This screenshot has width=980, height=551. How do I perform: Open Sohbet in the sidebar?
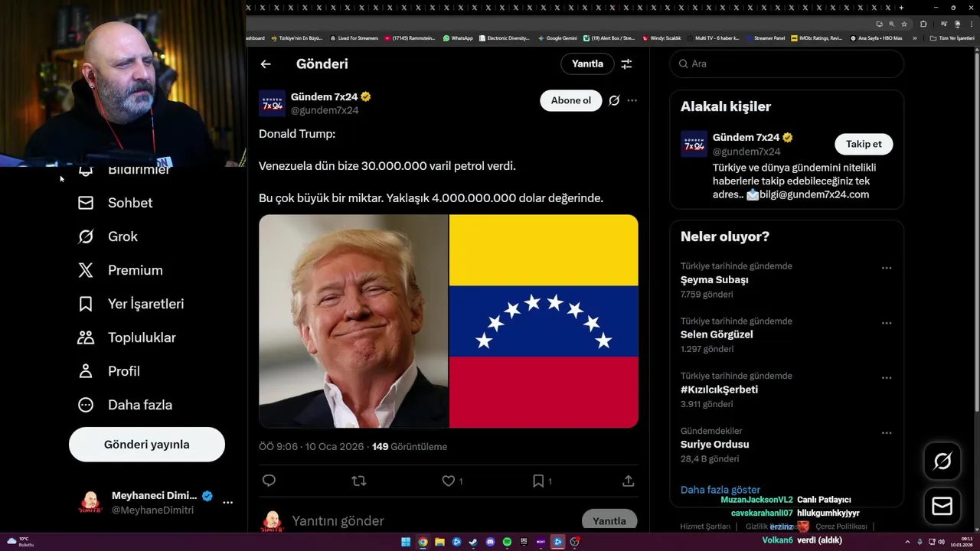[x=116, y=203]
